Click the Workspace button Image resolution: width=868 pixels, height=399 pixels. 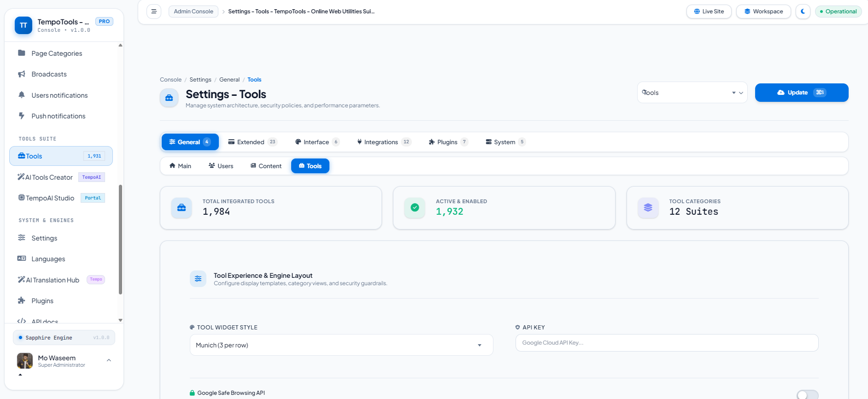[x=763, y=12]
